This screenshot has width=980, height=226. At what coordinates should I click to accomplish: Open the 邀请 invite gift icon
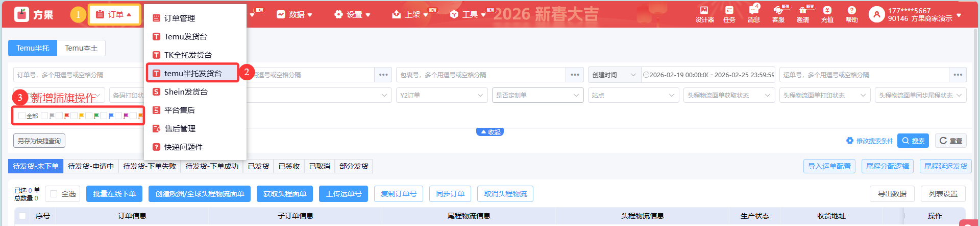802,10
